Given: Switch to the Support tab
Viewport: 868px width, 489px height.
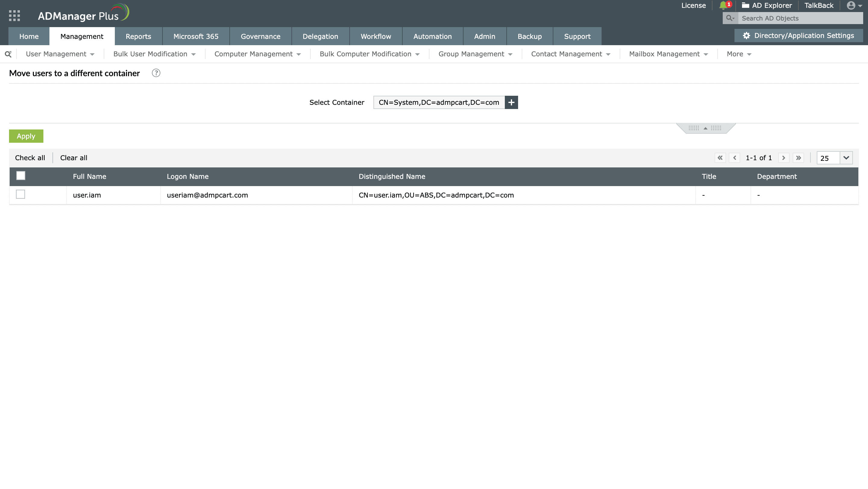Looking at the screenshot, I should 577,36.
